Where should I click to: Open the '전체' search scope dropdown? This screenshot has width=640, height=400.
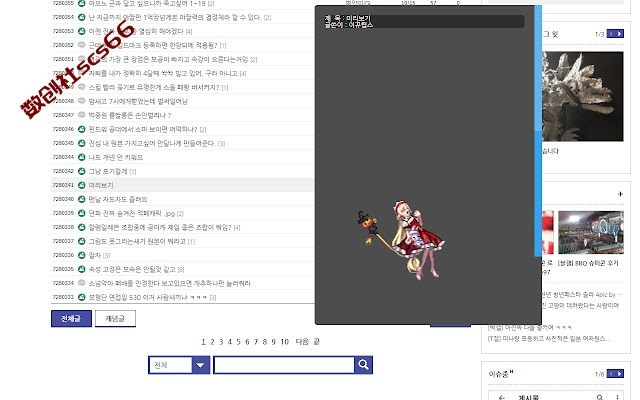tap(179, 365)
